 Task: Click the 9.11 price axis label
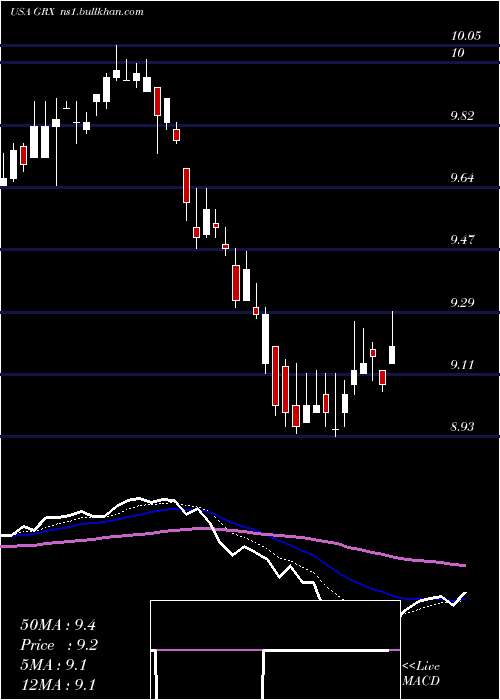coord(462,365)
